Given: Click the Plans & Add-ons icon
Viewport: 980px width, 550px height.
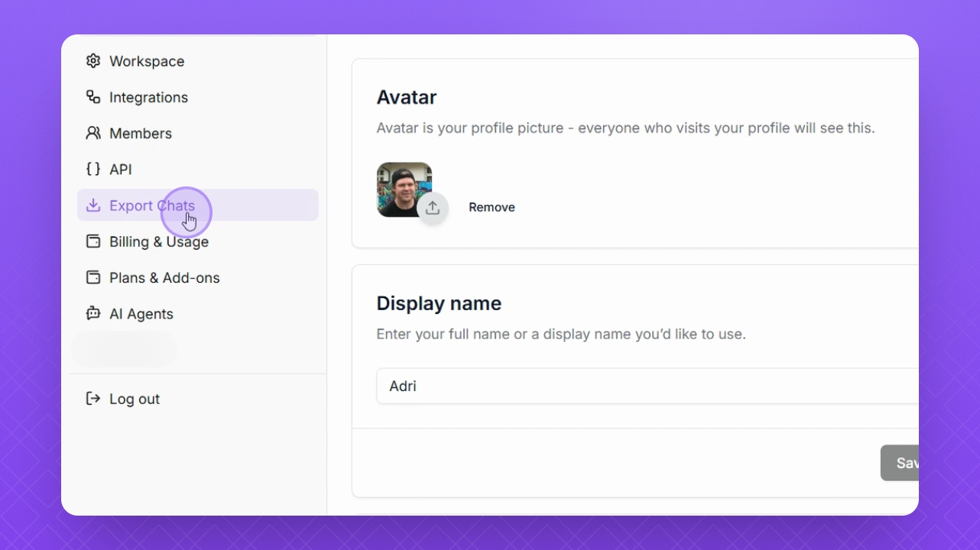Looking at the screenshot, I should pyautogui.click(x=93, y=277).
